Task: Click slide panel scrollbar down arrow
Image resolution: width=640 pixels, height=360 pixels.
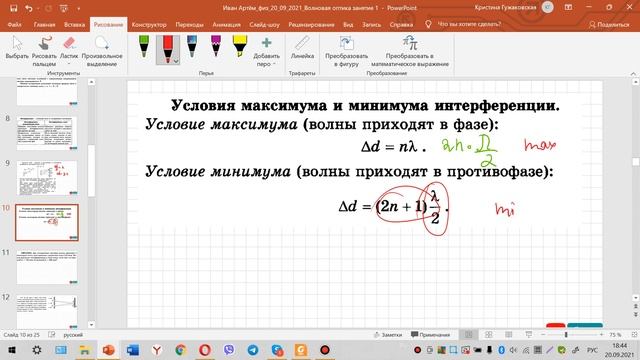Action: tap(91, 325)
